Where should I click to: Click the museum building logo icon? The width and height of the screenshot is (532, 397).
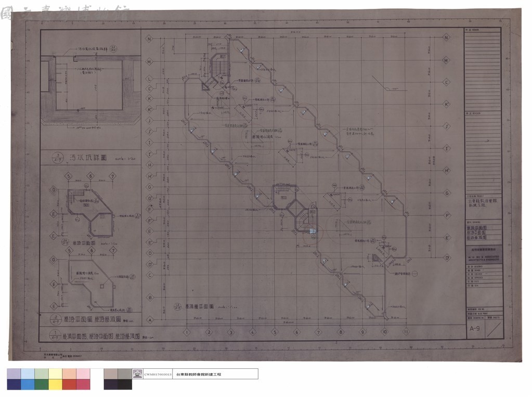click(137, 374)
